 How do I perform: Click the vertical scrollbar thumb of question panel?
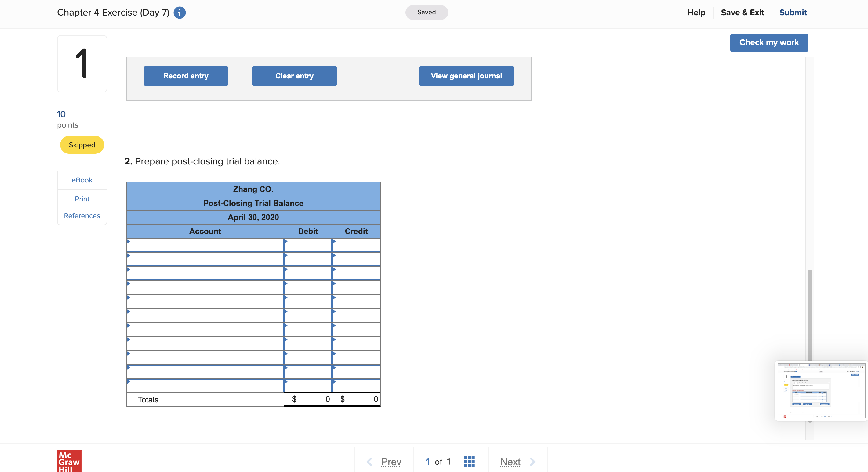[x=809, y=316]
